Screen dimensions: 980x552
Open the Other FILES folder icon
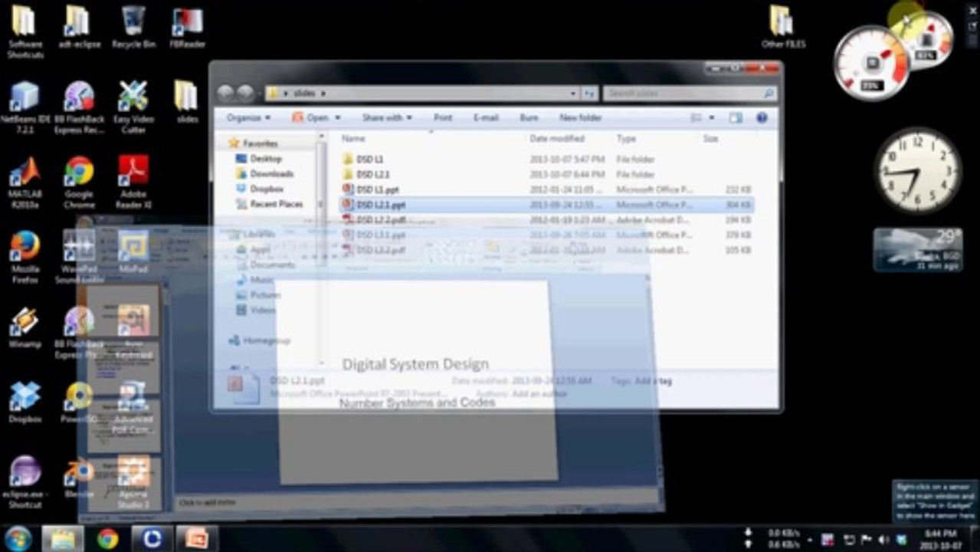pyautogui.click(x=782, y=27)
